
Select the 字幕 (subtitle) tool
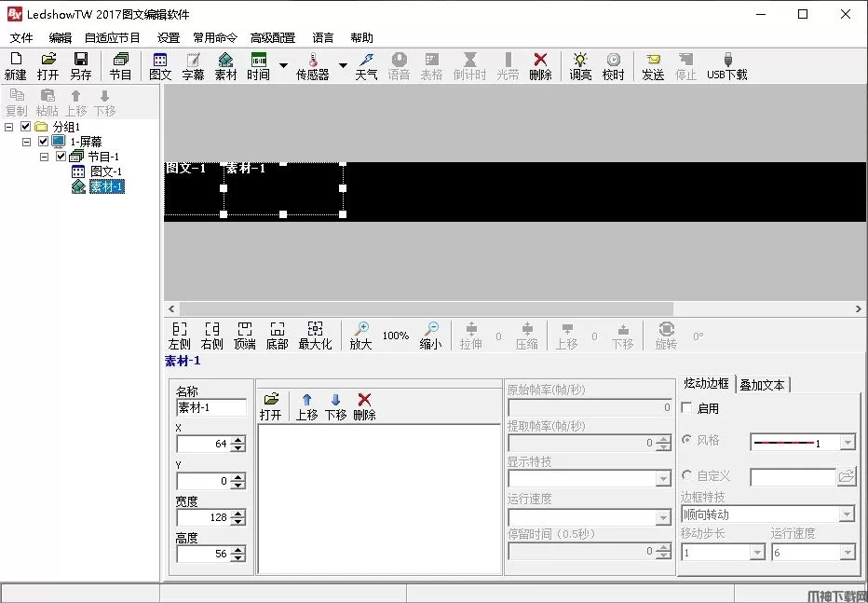(x=193, y=66)
